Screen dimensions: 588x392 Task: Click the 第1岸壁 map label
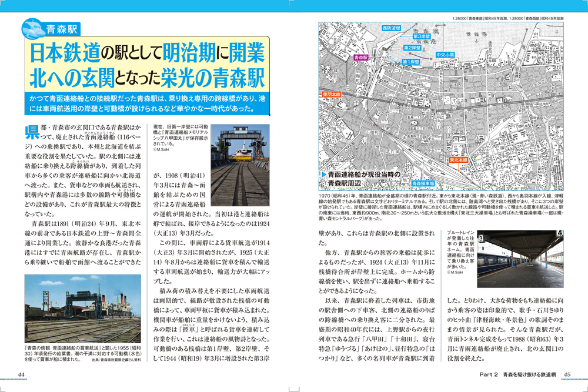[411, 62]
